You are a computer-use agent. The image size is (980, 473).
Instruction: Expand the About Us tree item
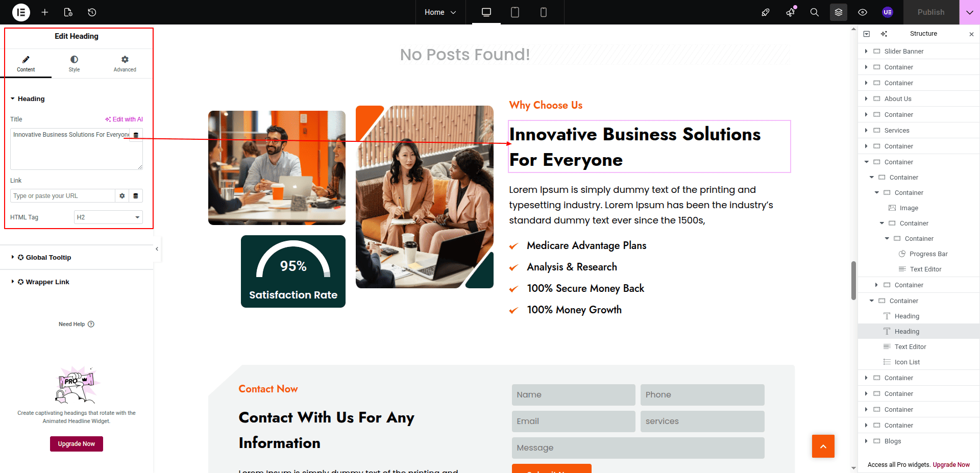[866, 98]
